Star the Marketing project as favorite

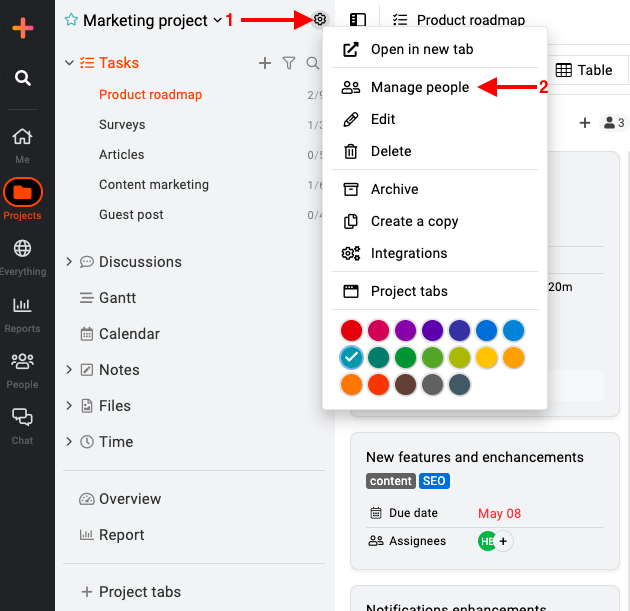tap(71, 19)
